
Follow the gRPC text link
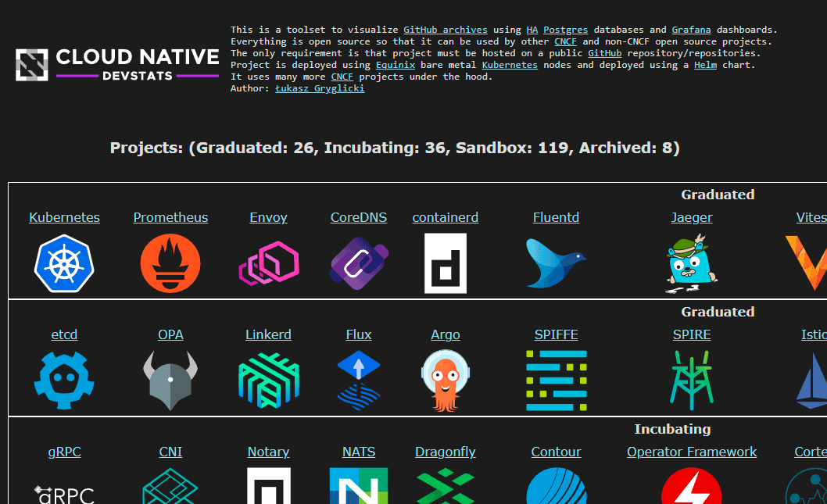64,452
